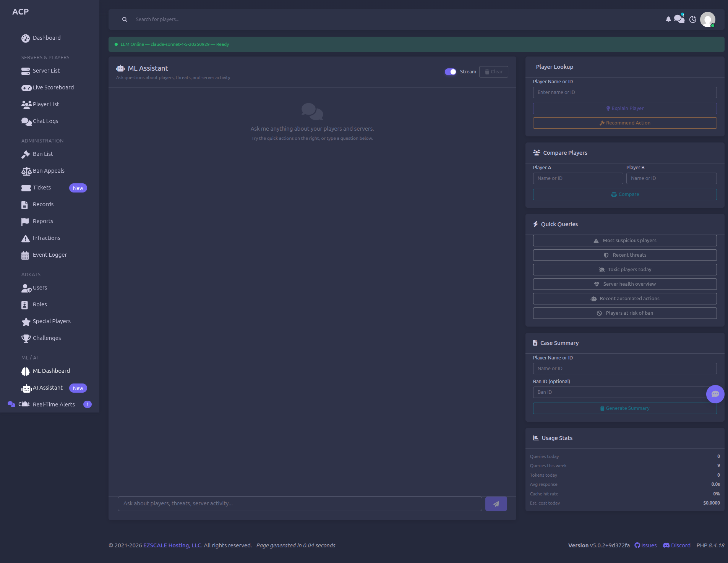Open the Discord link in footer
Viewport: 728px width, 563px height.
pyautogui.click(x=677, y=545)
